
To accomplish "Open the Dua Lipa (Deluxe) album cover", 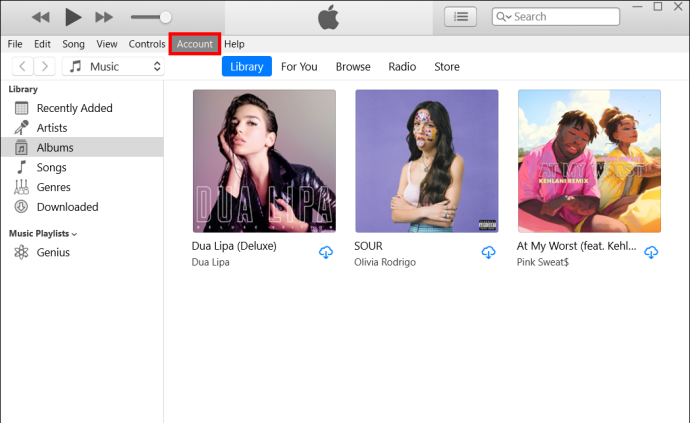I will (x=264, y=161).
